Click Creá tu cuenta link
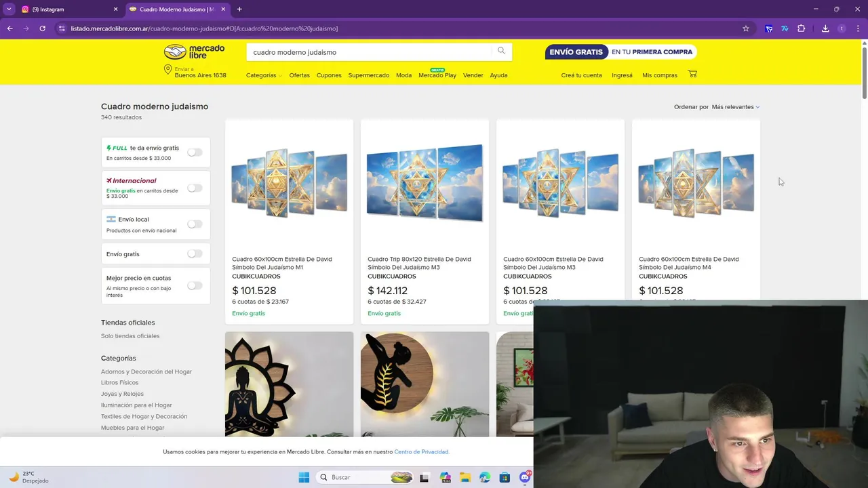The image size is (868, 488). pos(581,75)
